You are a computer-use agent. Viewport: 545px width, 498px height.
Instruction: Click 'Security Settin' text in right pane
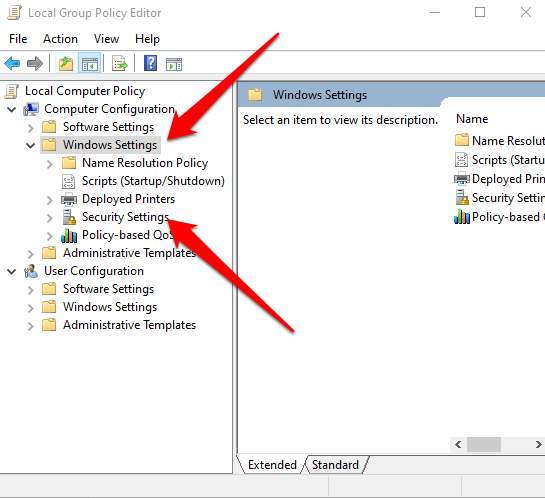[508, 198]
